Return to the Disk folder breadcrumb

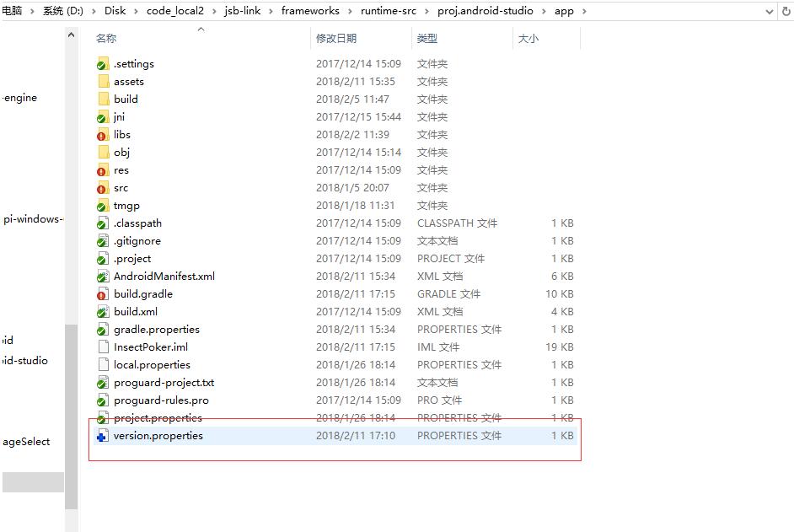pos(115,12)
